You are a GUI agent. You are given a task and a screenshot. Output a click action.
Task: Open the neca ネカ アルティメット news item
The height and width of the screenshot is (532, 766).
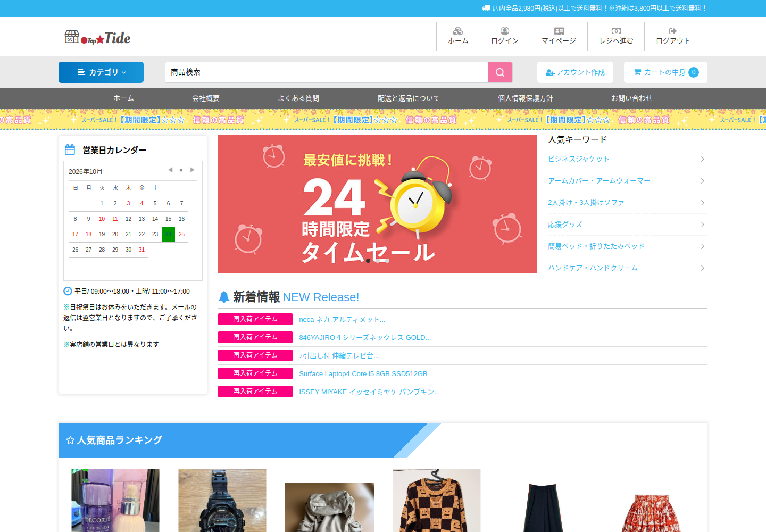point(342,320)
